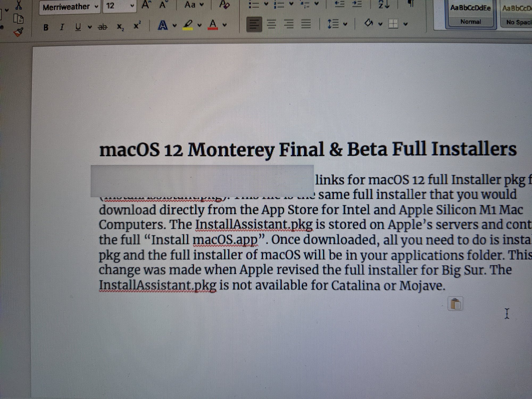Click the Sort A-Z icon

tap(384, 5)
